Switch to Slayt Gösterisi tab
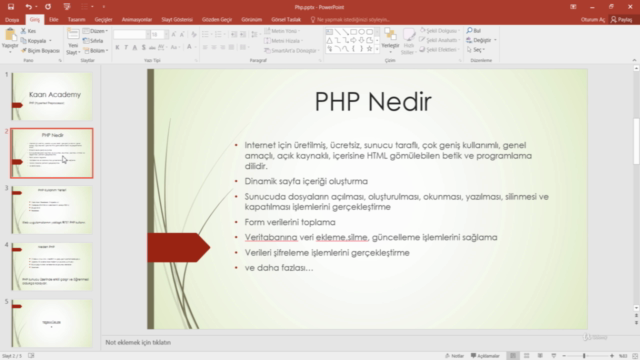 click(x=177, y=20)
